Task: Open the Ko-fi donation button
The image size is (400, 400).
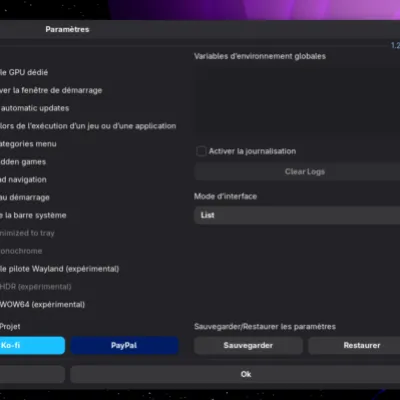Action: (x=32, y=345)
